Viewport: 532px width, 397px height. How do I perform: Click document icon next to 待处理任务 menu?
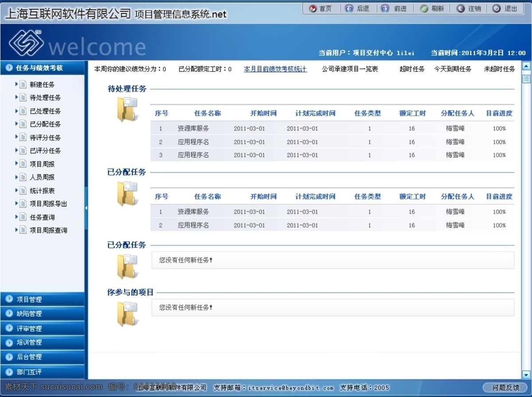click(23, 98)
